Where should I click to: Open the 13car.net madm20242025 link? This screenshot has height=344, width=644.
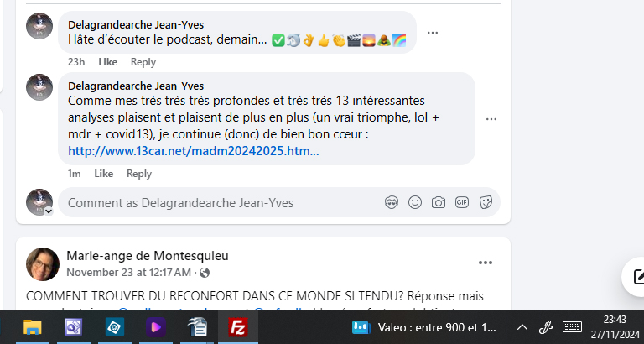(x=194, y=151)
